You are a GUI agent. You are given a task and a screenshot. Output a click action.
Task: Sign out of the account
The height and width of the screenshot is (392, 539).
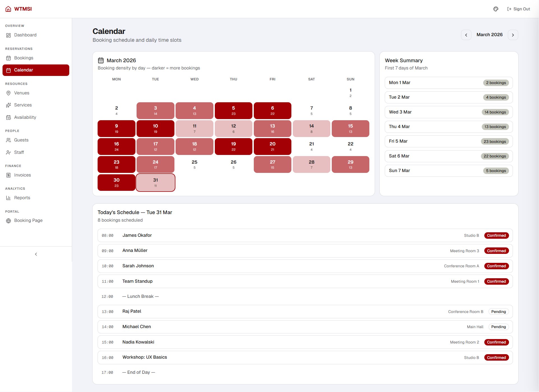click(x=519, y=9)
